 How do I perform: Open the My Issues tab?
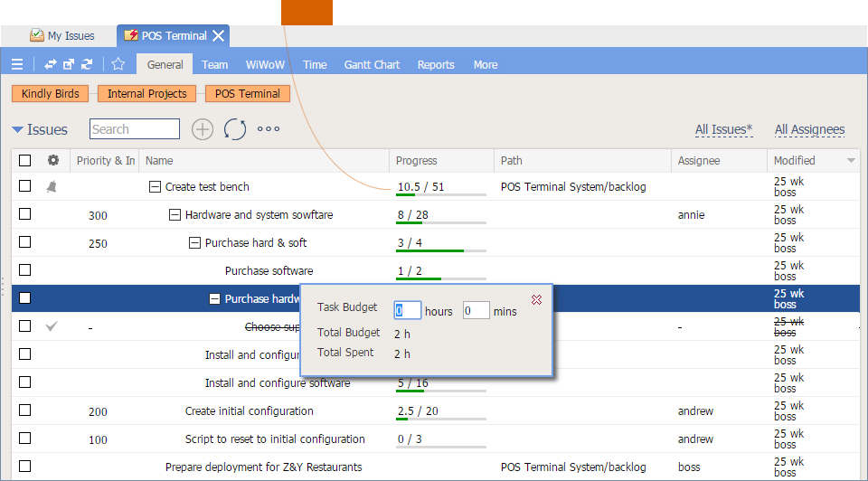(61, 36)
